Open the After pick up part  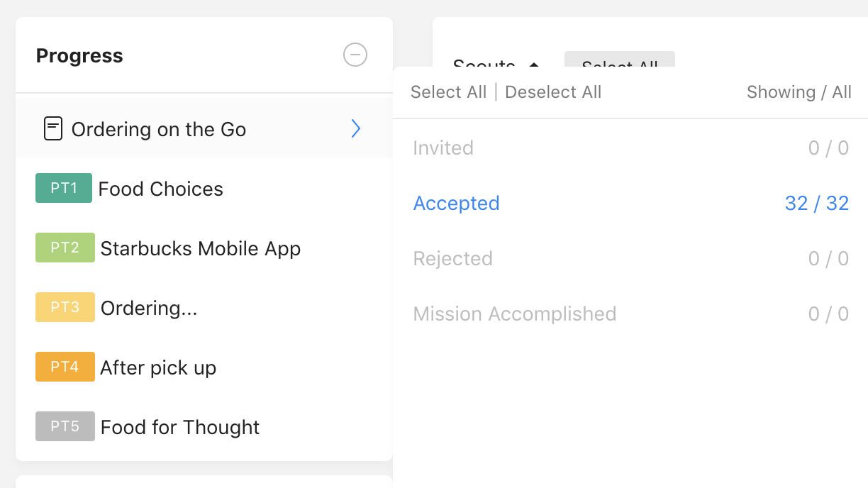[x=158, y=367]
